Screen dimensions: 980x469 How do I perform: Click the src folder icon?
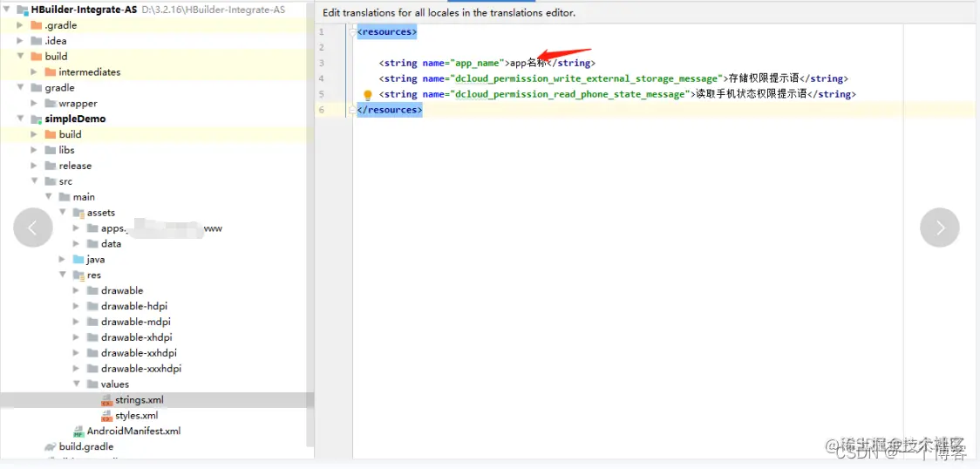click(50, 181)
